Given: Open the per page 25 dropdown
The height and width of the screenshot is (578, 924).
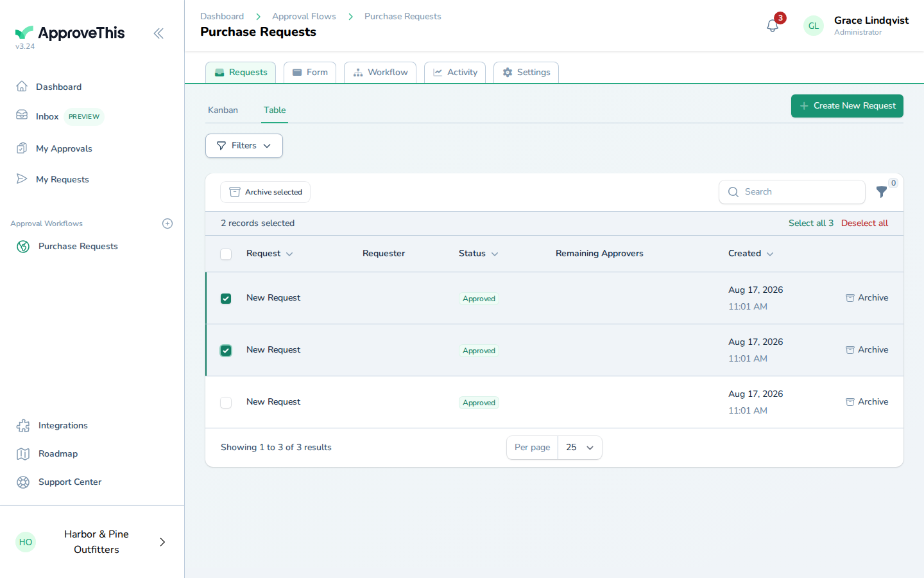Looking at the screenshot, I should click(580, 448).
